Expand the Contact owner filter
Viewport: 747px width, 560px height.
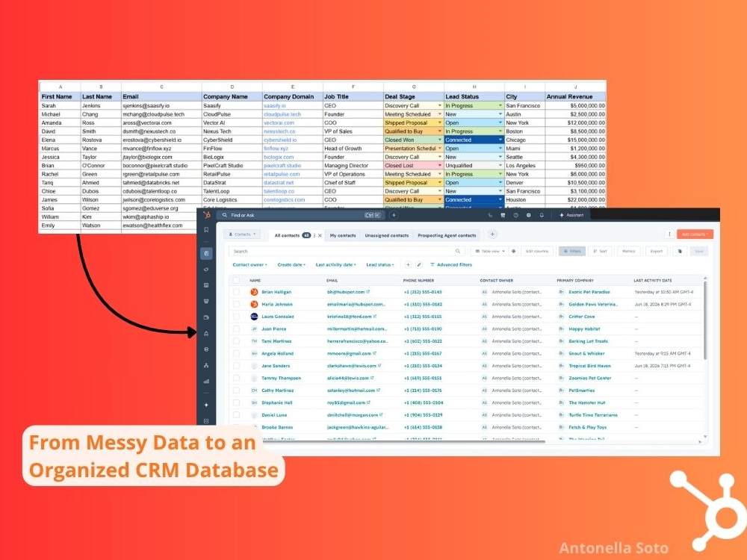coord(249,265)
